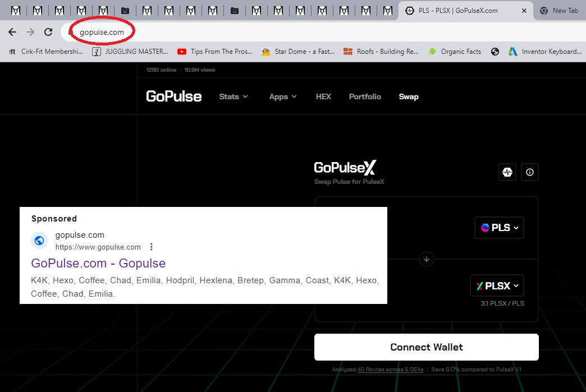Click the Connect Wallet button
Viewport: 586px width, 392px height.
426,347
